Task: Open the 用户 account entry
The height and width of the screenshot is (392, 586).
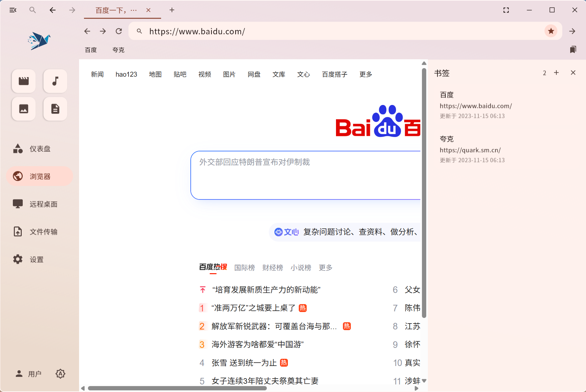Action: [28, 374]
